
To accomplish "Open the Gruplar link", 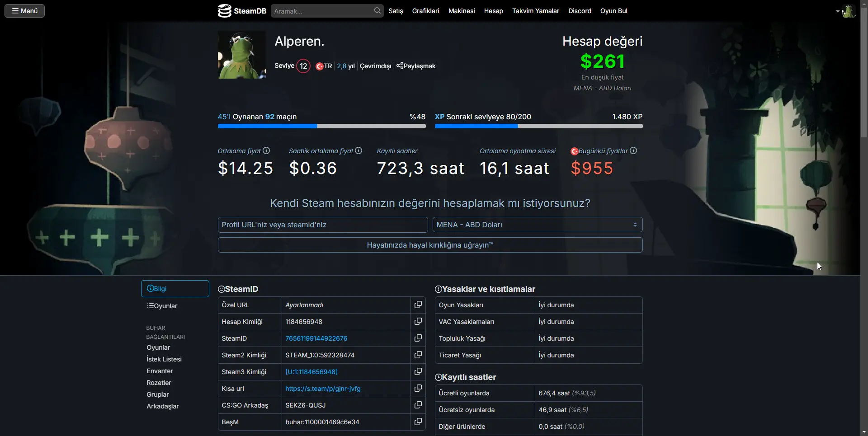I will click(x=157, y=394).
